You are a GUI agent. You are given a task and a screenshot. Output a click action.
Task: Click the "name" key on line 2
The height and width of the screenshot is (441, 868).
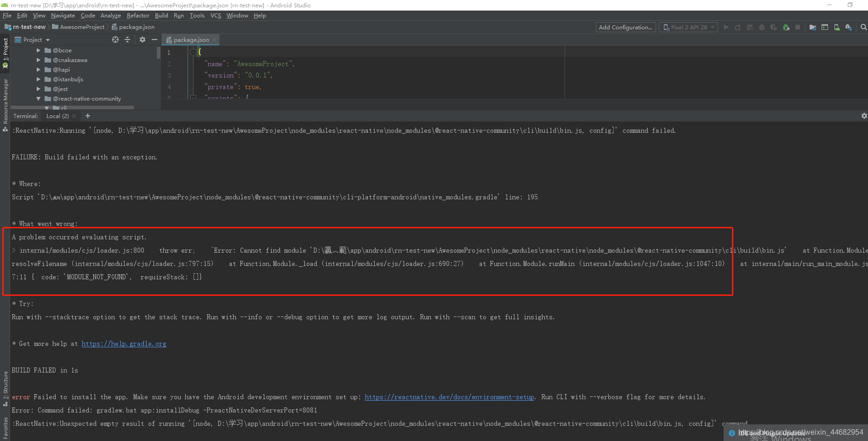(x=215, y=64)
